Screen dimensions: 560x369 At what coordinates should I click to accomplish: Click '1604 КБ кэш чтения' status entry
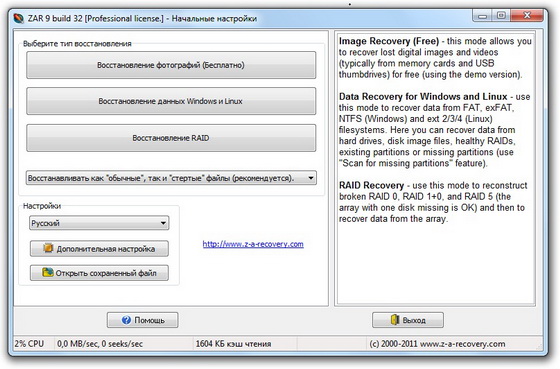(x=233, y=344)
